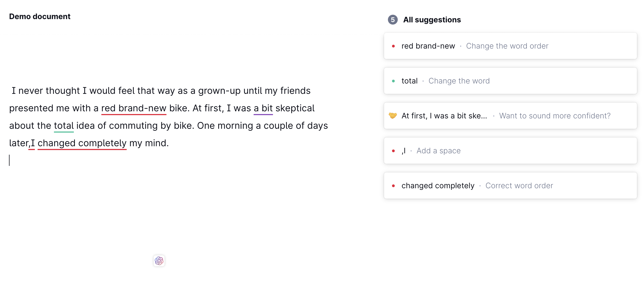Click the suggestions count badge showing 5
The image size is (644, 299).
click(392, 19)
